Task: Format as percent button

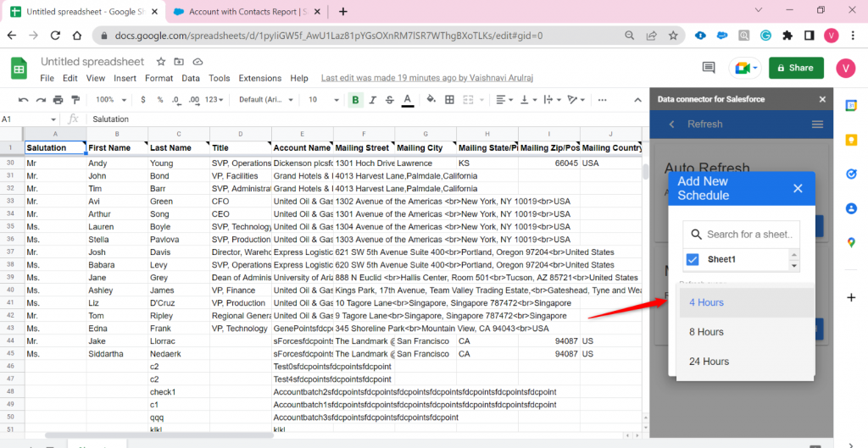Action: point(160,100)
